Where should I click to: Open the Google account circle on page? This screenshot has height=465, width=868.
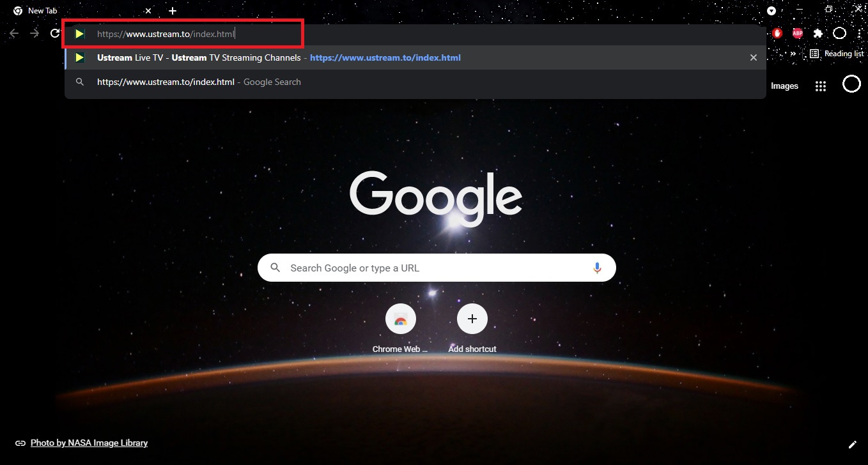(x=851, y=84)
